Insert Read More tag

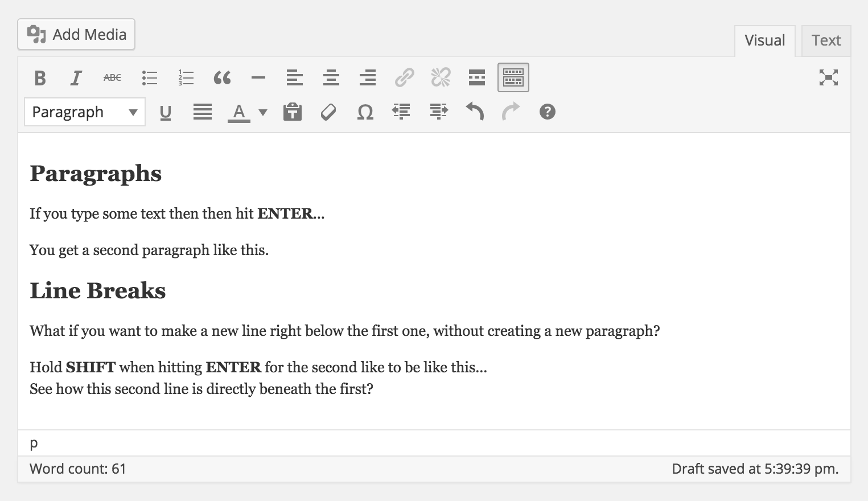(477, 77)
